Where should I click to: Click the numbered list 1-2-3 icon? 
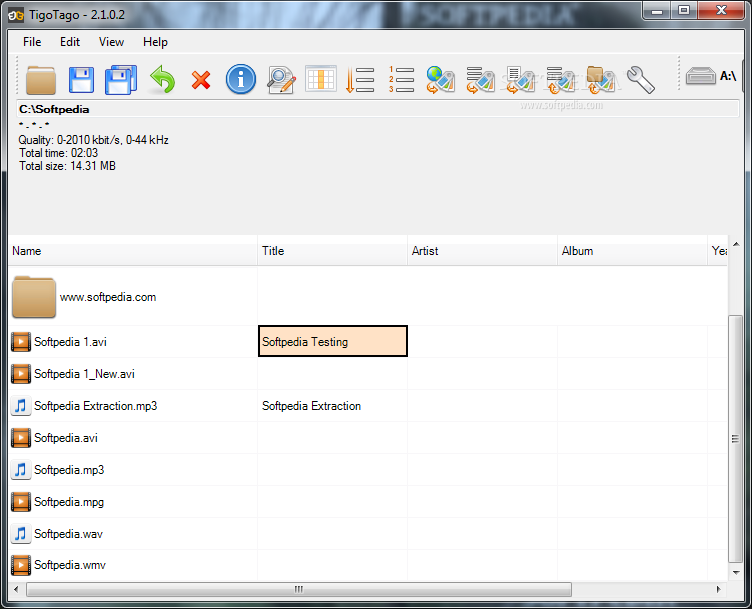point(401,80)
